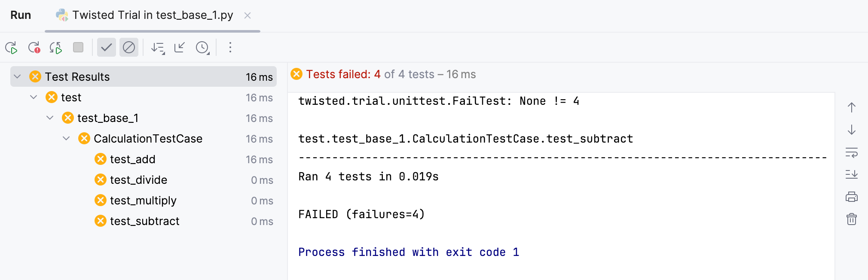Enable scroll to end in console
This screenshot has width=868, height=280.
pos(851,174)
